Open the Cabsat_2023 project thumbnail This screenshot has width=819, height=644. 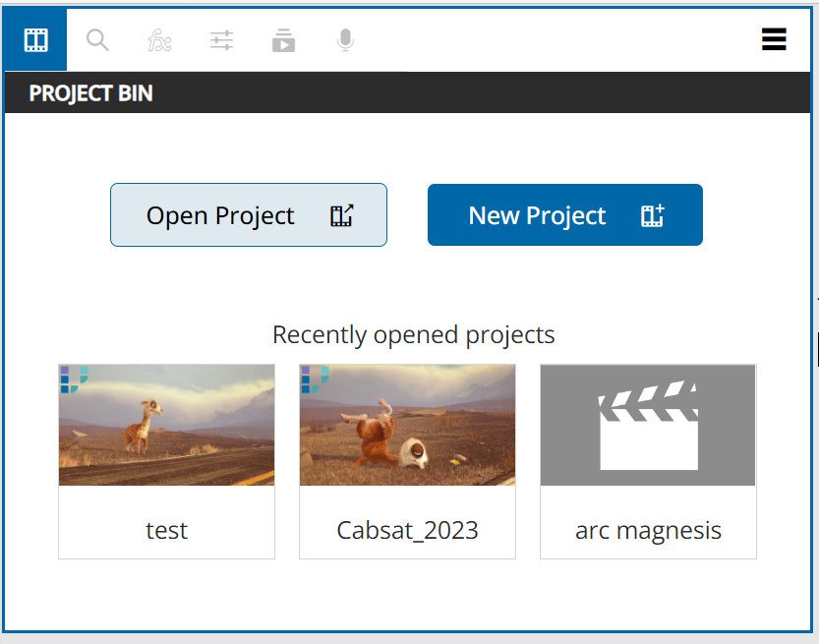[x=407, y=426]
